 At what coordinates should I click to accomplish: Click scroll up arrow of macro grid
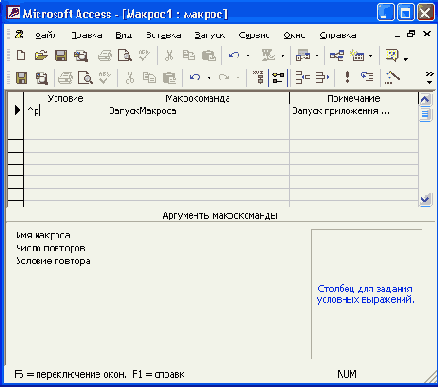coord(425,99)
